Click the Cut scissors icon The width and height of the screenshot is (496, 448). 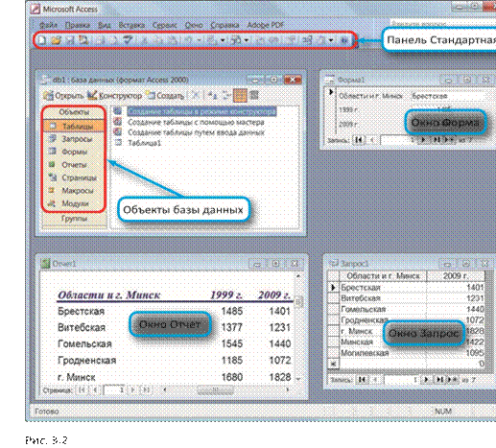[x=145, y=40]
